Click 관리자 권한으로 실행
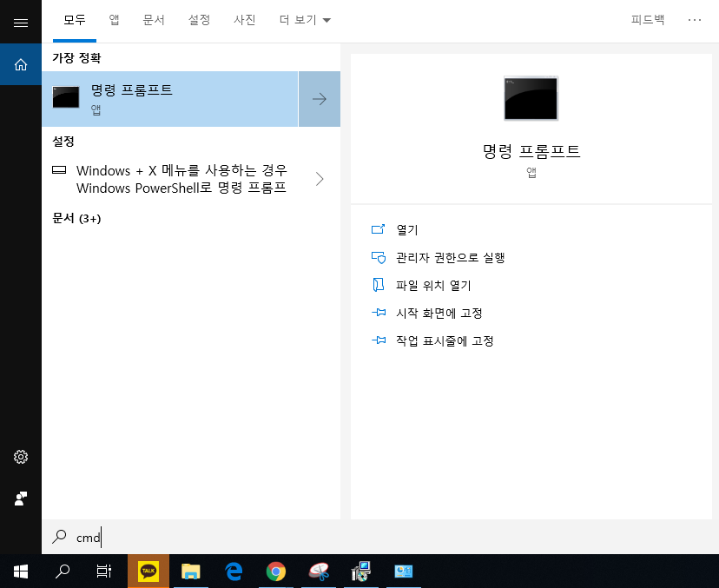The height and width of the screenshot is (588, 719). tap(451, 258)
